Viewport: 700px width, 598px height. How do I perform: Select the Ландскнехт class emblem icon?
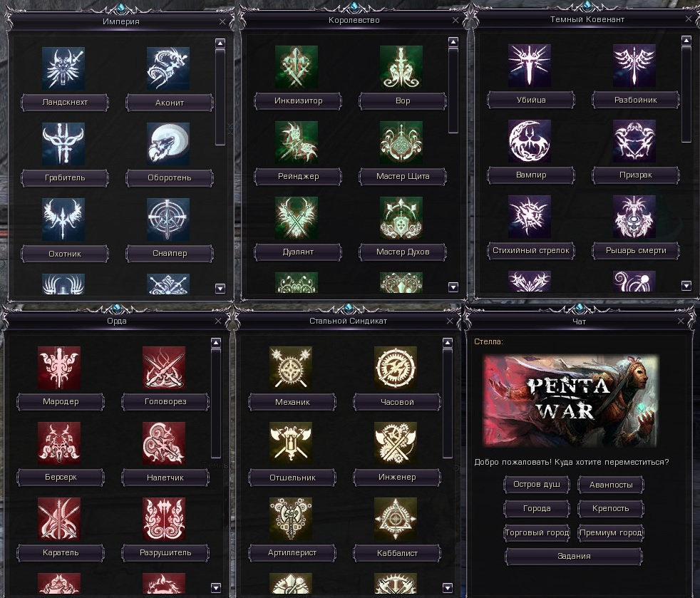click(x=63, y=68)
